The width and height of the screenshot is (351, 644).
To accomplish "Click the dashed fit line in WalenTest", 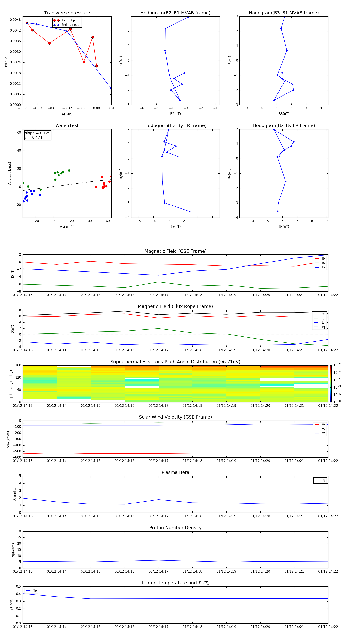I will [67, 184].
